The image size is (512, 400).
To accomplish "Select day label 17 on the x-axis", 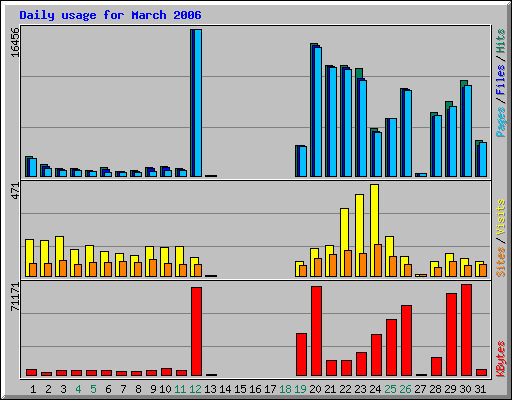I will click(270, 389).
